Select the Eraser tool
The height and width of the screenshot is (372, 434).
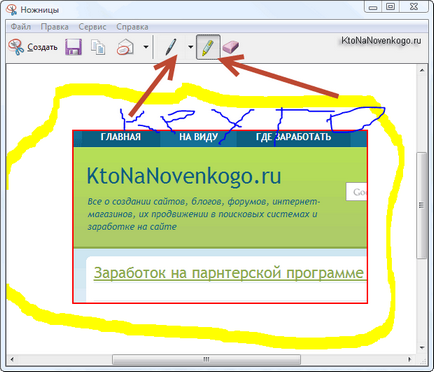click(230, 47)
